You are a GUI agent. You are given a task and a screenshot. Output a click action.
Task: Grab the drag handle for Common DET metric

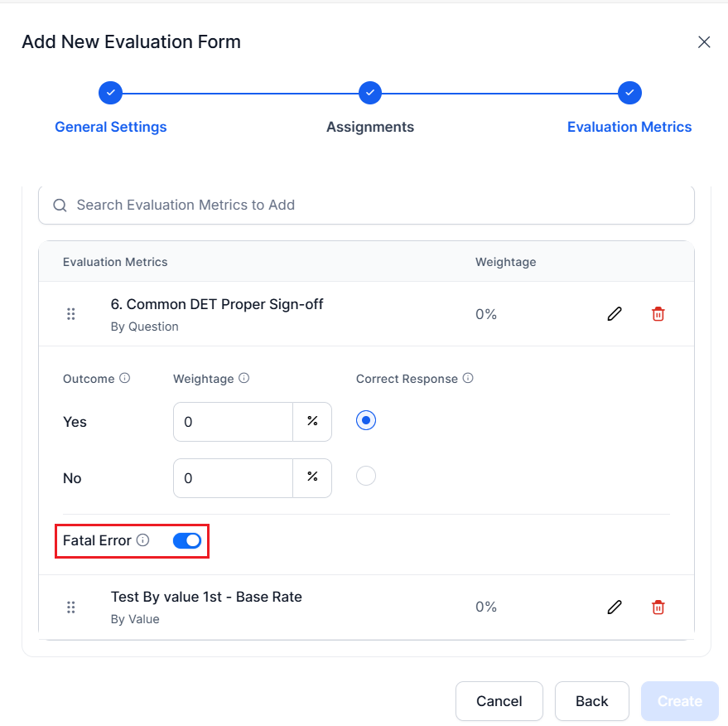coord(70,314)
